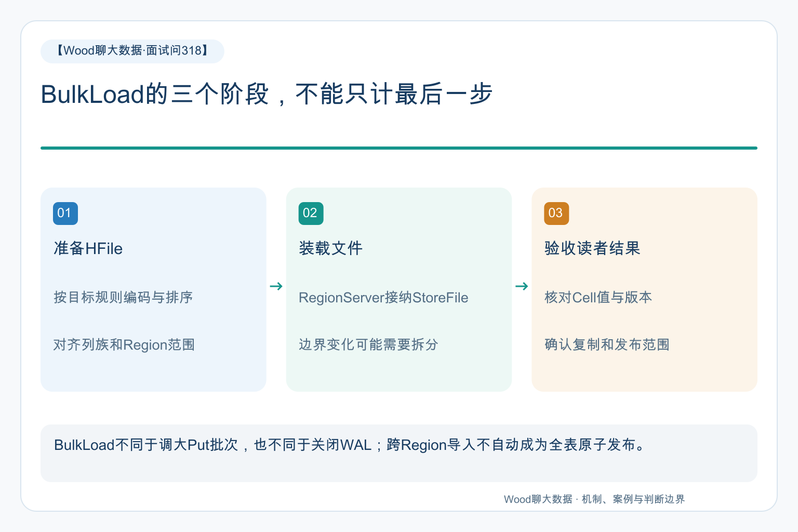
Task: Click the green 02 step badge
Action: 311,213
